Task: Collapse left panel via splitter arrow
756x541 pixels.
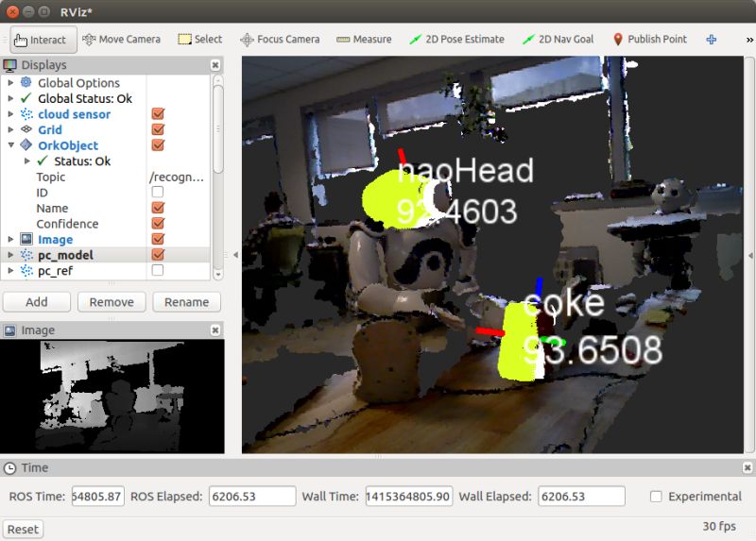Action: click(235, 255)
